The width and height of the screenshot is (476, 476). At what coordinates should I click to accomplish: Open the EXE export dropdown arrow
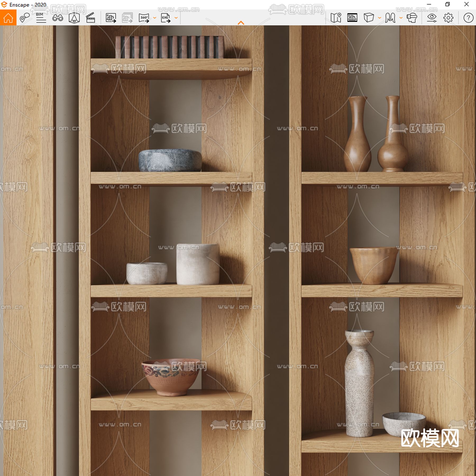click(176, 18)
